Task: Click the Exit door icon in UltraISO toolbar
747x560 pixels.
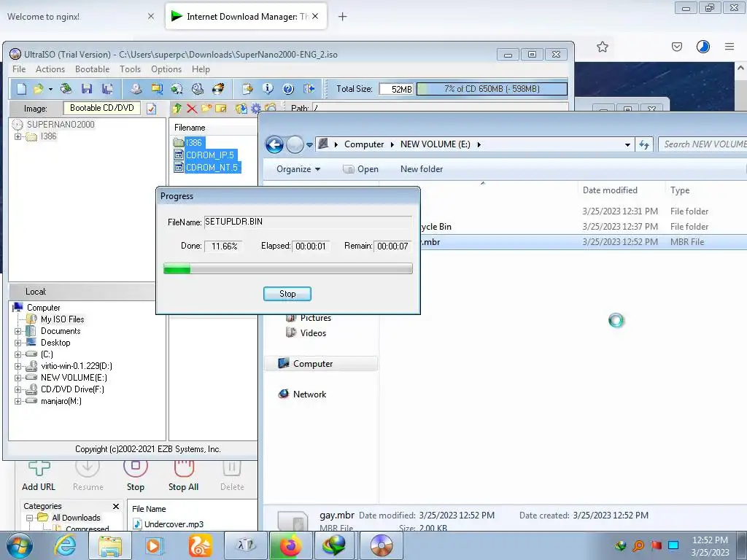Action: tap(309, 88)
